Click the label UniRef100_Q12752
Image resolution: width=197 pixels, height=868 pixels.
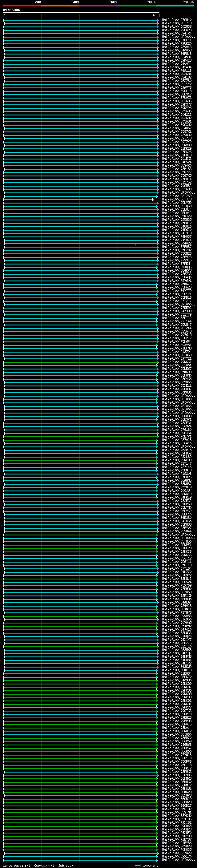(177, 182)
